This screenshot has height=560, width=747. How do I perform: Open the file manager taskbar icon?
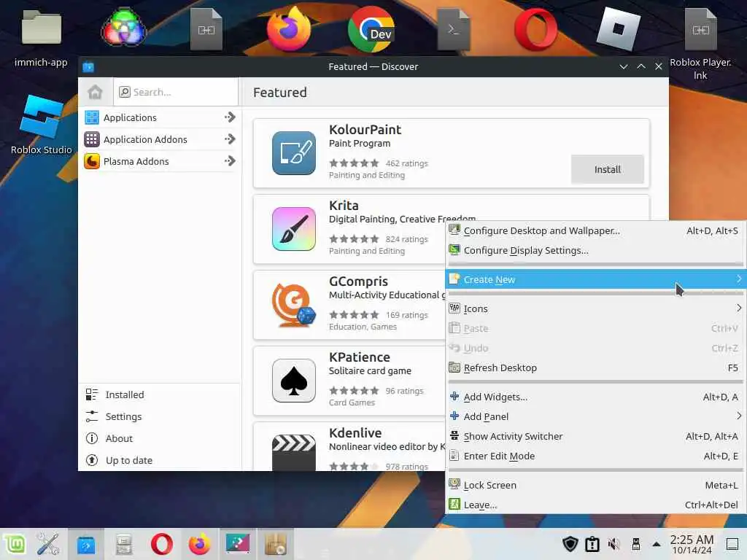(124, 544)
